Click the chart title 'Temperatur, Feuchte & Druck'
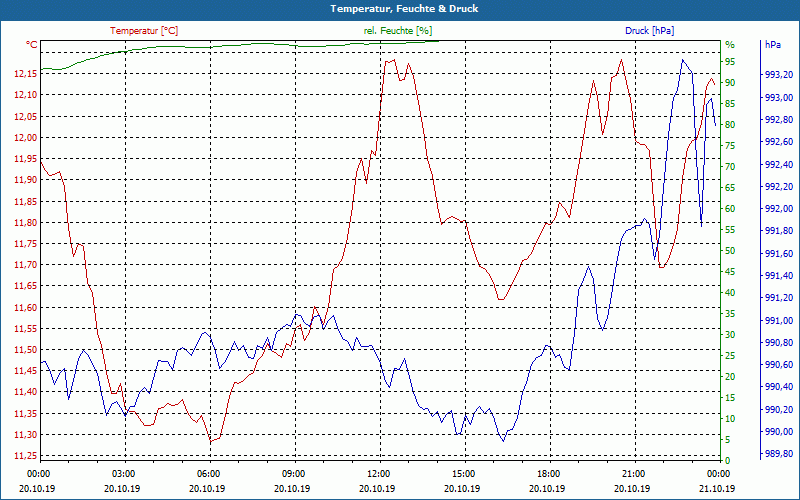 point(404,9)
